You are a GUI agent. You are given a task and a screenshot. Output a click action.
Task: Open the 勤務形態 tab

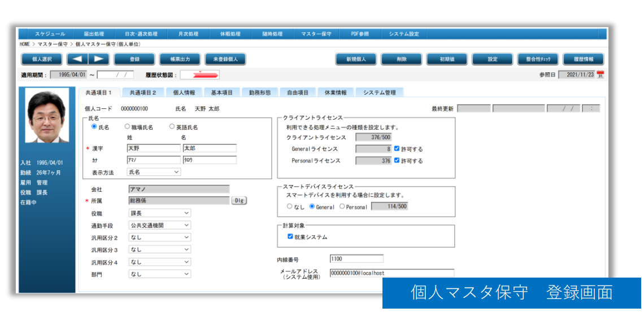(260, 93)
